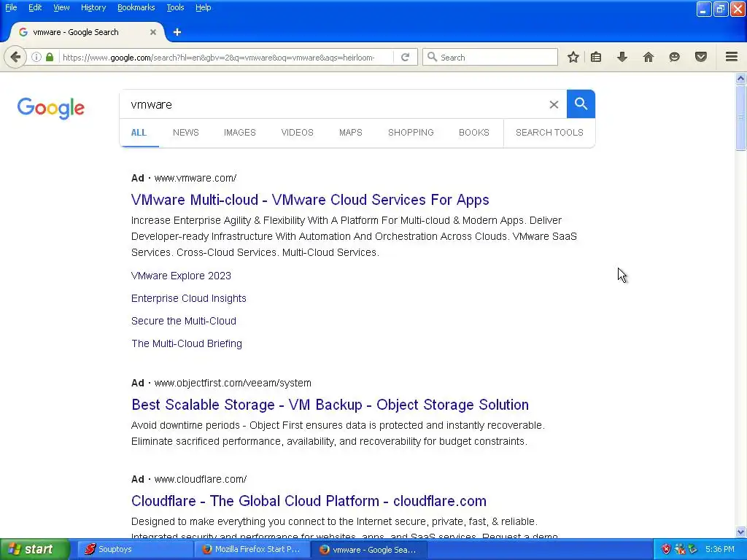Click the red shield tray icon
This screenshot has width=747, height=560.
pyautogui.click(x=666, y=549)
